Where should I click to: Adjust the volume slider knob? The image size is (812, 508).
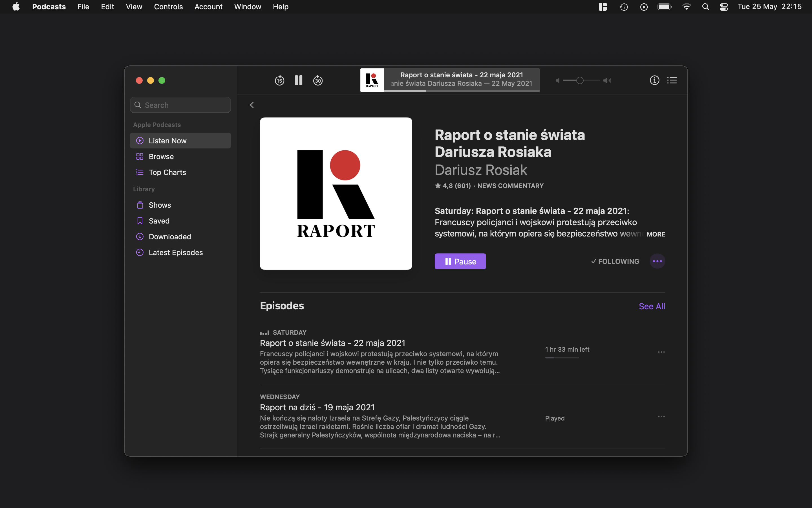579,81
